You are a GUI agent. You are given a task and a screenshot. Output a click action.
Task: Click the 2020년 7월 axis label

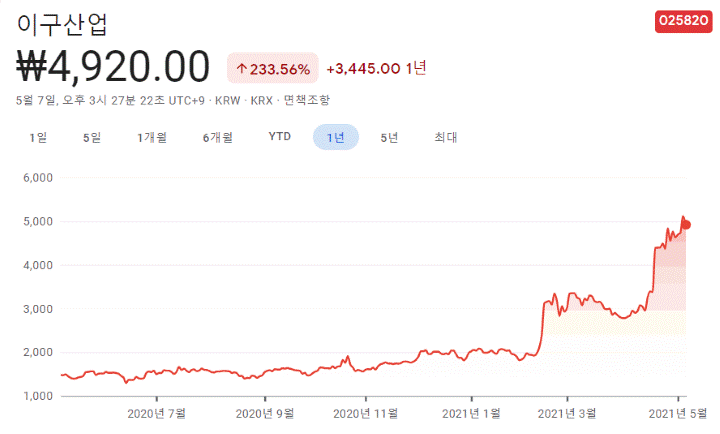click(157, 413)
